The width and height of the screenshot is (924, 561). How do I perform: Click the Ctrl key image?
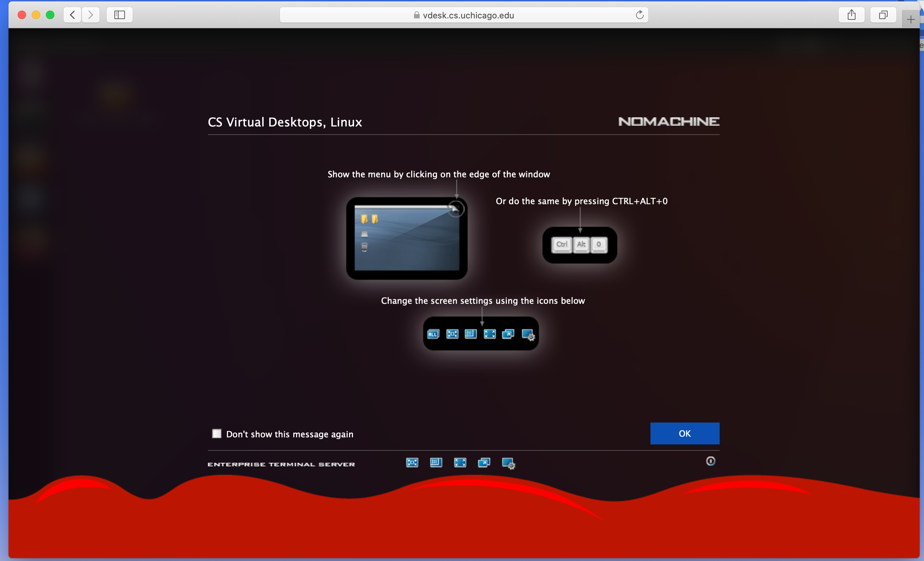[562, 244]
